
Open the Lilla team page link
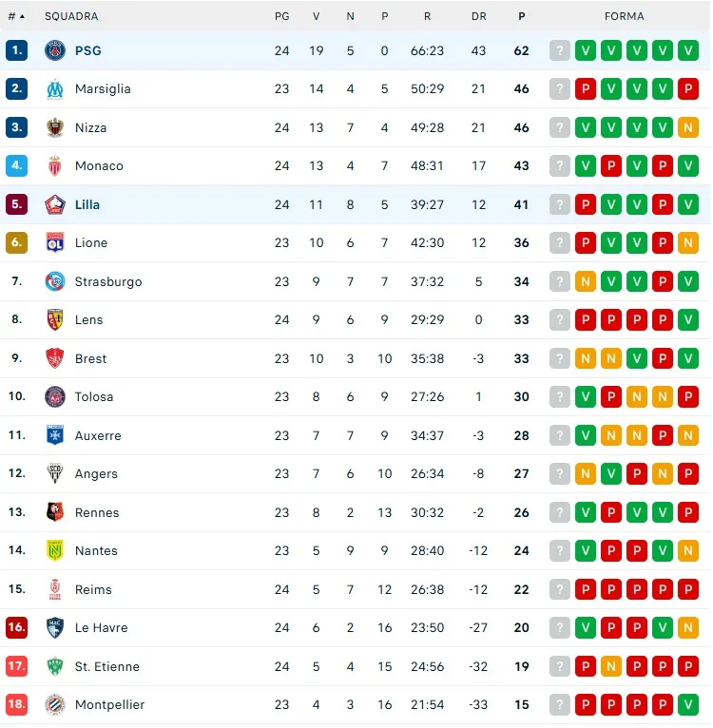(x=87, y=204)
